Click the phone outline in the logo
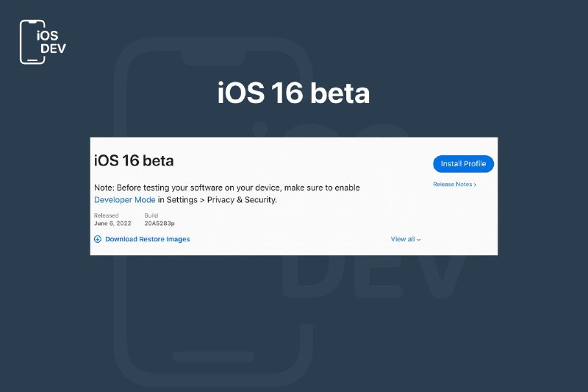588x392 pixels. tap(32, 42)
